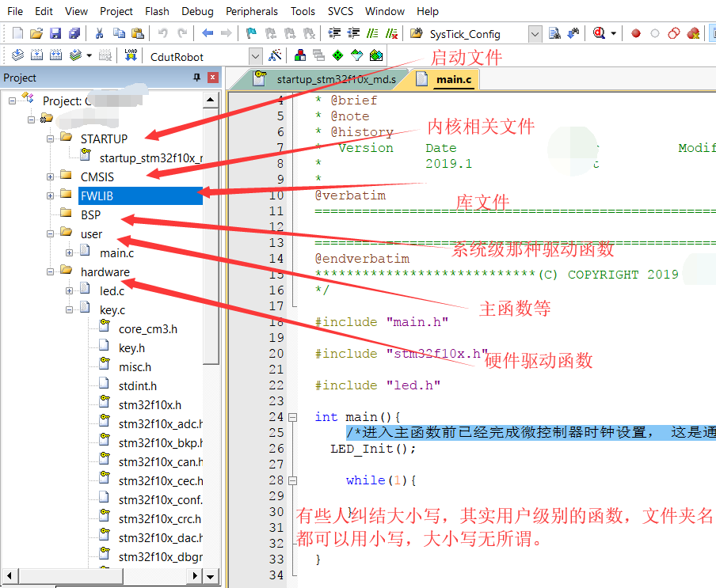Viewport: 716px width, 588px height.
Task: Open the Peripherals menu
Action: tap(252, 11)
